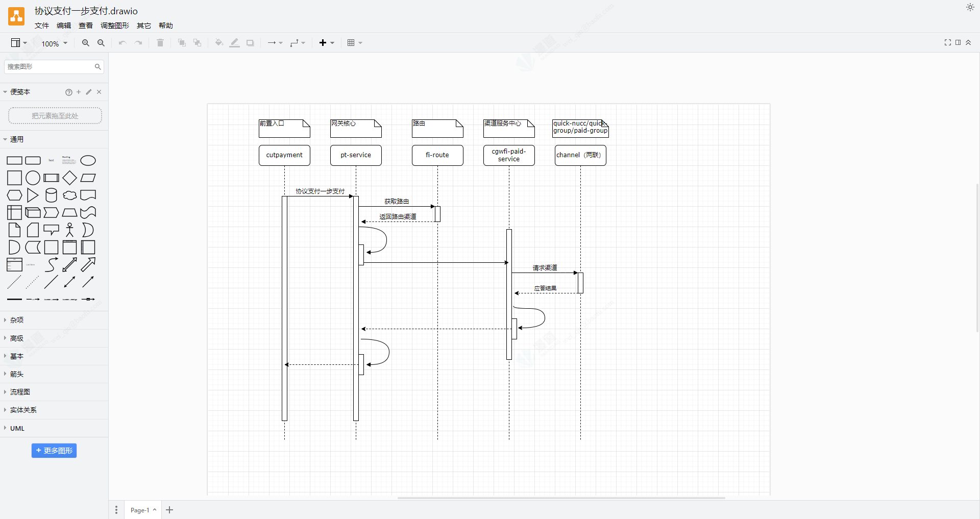Open the 100% zoom level dropdown
The height and width of the screenshot is (519, 980).
coord(54,43)
